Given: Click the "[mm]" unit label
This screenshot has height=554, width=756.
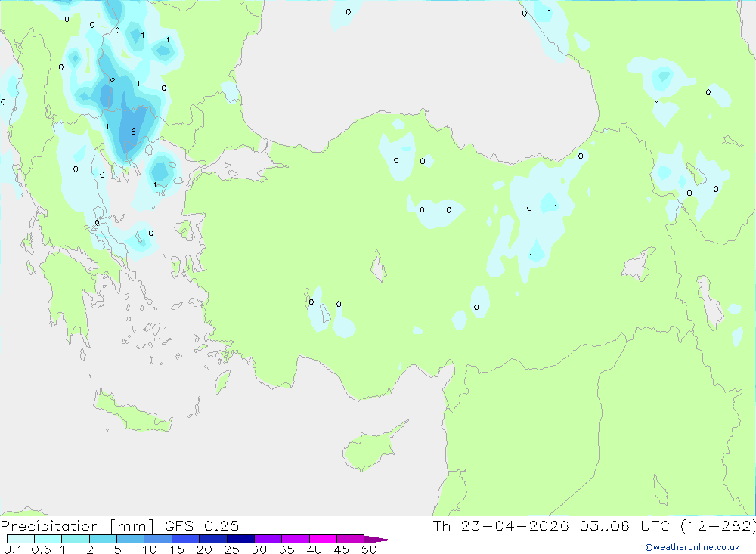Looking at the screenshot, I should pyautogui.click(x=132, y=526).
